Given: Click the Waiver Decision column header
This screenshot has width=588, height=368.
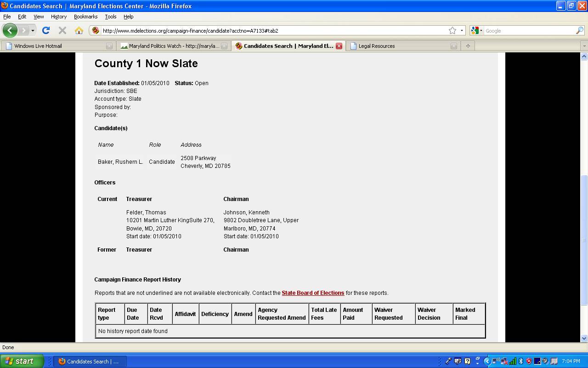Looking at the screenshot, I should 434,314.
